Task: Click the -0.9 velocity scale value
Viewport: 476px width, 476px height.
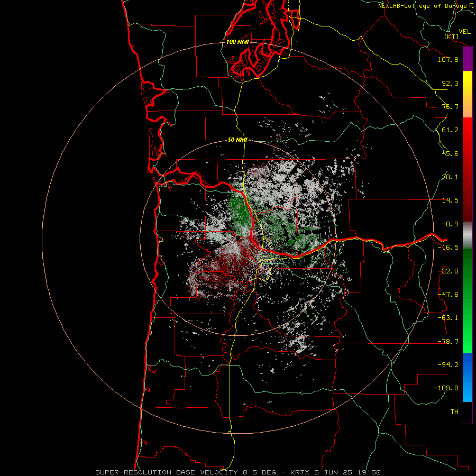Action: (450, 224)
